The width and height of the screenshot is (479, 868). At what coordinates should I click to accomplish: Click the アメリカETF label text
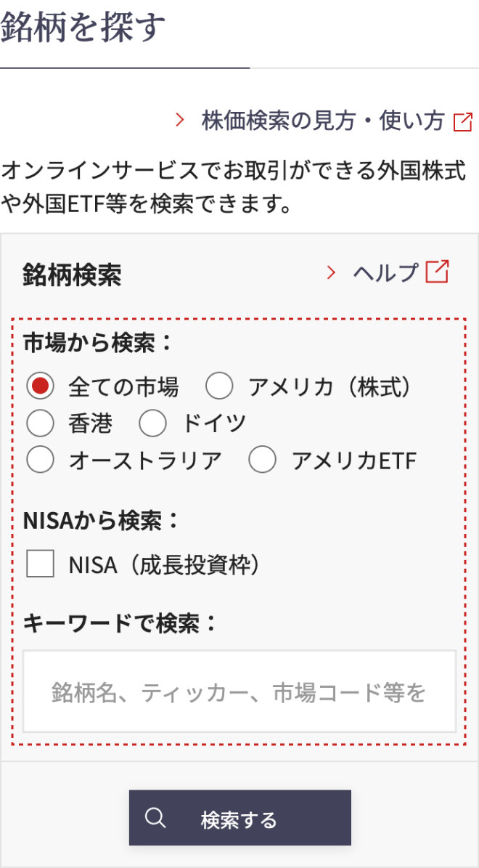tap(354, 461)
